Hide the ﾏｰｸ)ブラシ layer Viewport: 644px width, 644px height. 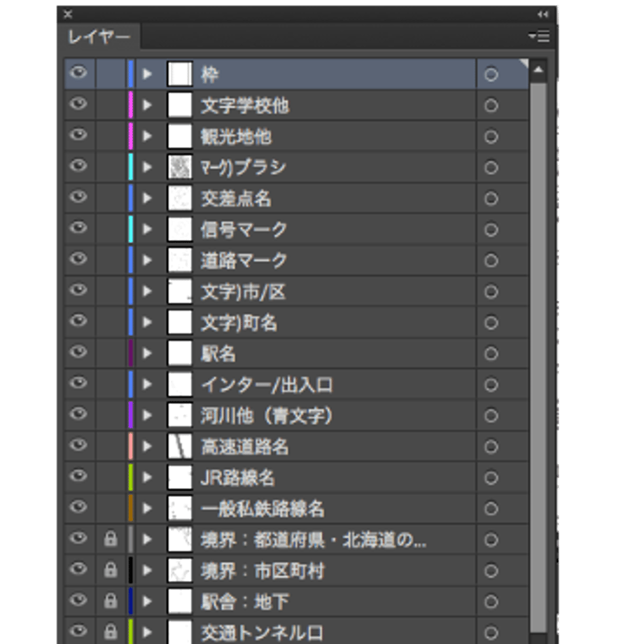click(78, 166)
